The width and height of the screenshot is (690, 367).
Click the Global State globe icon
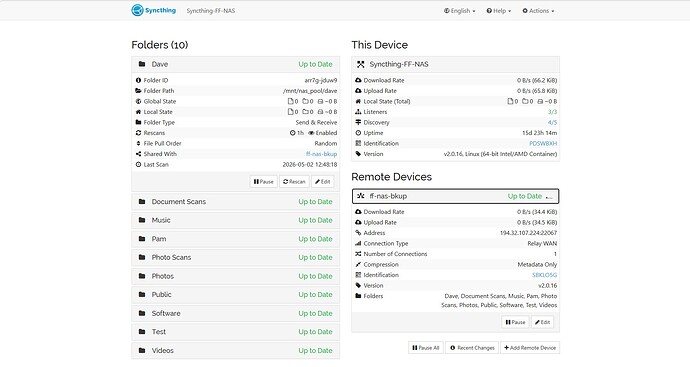tap(138, 101)
